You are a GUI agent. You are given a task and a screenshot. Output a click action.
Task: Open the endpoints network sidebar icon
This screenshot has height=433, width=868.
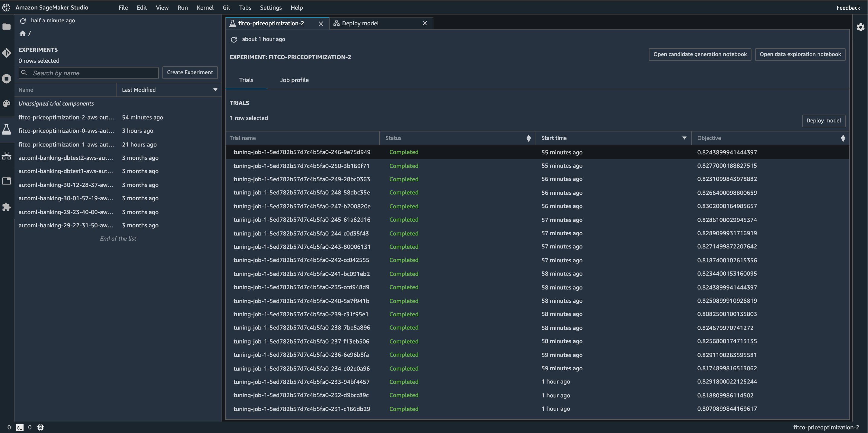[x=6, y=156]
